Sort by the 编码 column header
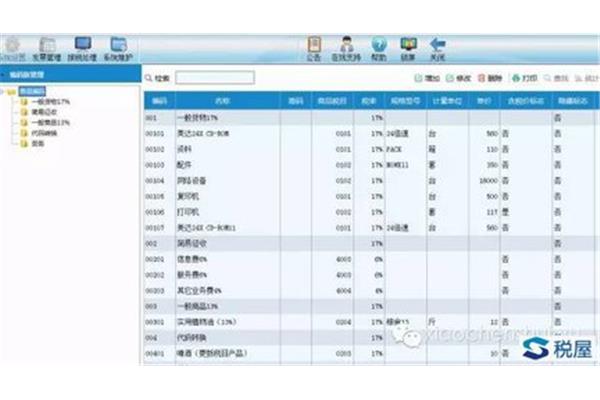Viewport: 600px width, 400px height. [160, 101]
